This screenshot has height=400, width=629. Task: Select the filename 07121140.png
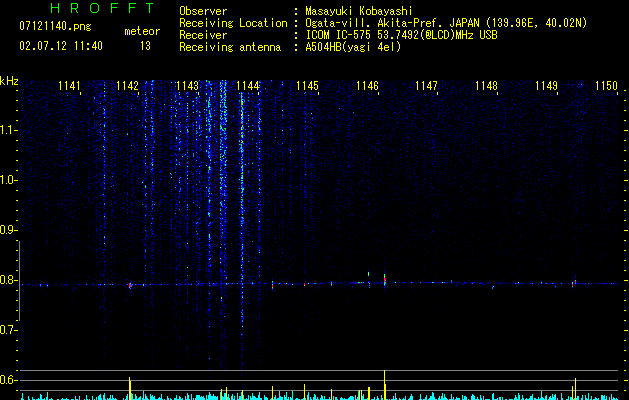click(55, 27)
